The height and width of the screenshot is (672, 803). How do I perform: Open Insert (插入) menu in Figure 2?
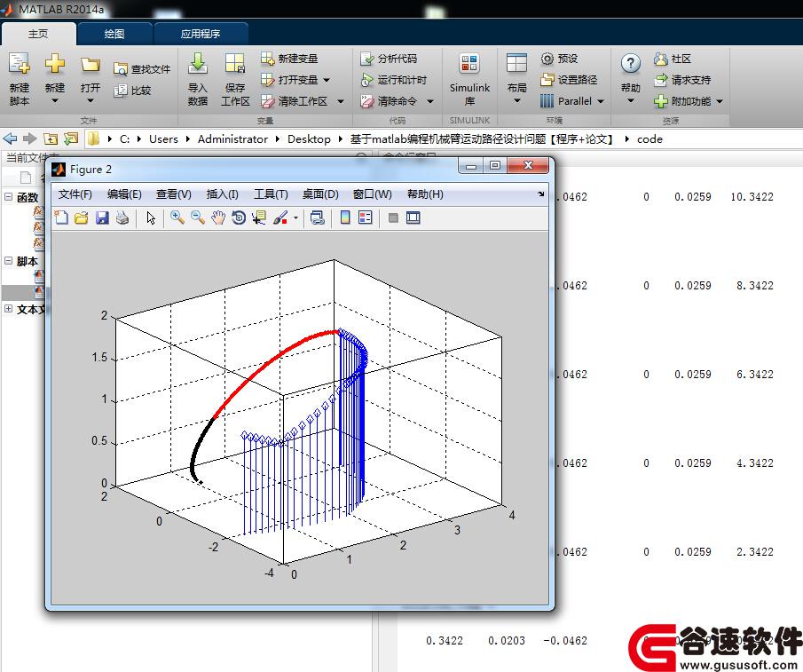[x=222, y=194]
